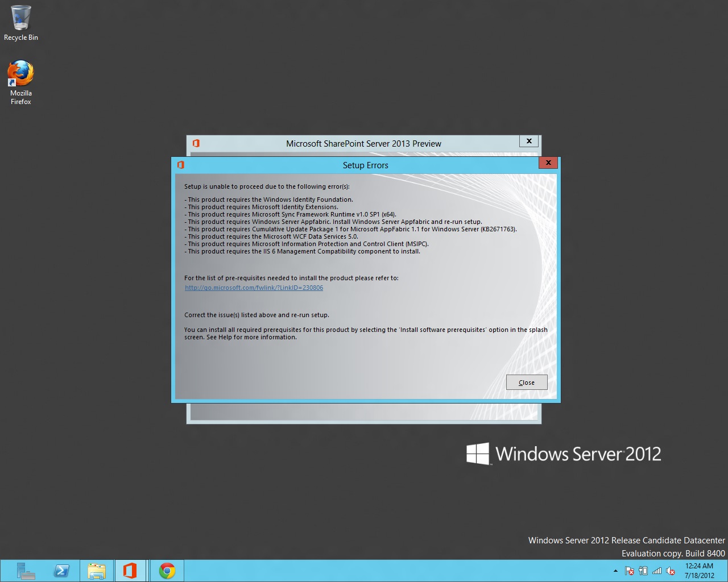Open File Explorer from the taskbar

tap(97, 570)
